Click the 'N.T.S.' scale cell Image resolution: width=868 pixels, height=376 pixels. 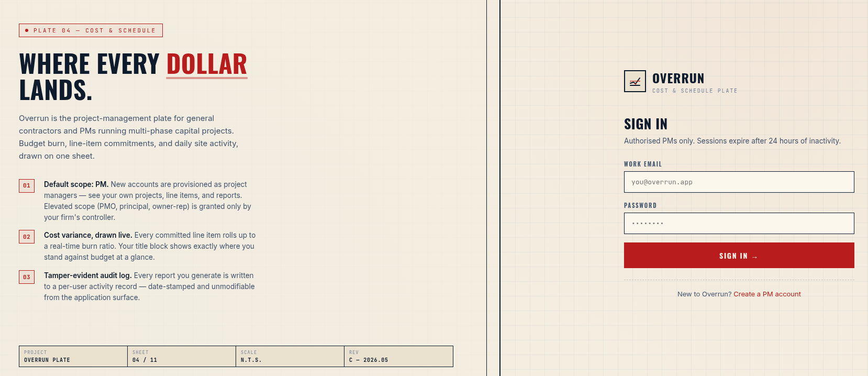pos(290,356)
